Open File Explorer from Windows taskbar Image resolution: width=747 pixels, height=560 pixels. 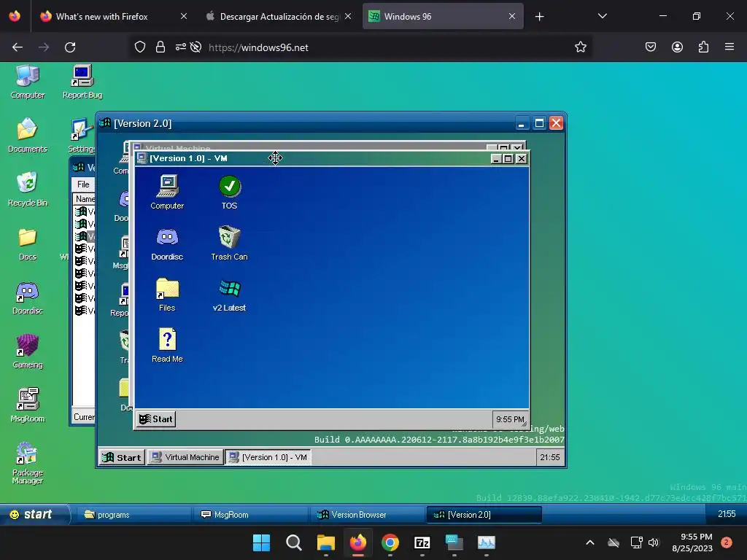tap(326, 542)
